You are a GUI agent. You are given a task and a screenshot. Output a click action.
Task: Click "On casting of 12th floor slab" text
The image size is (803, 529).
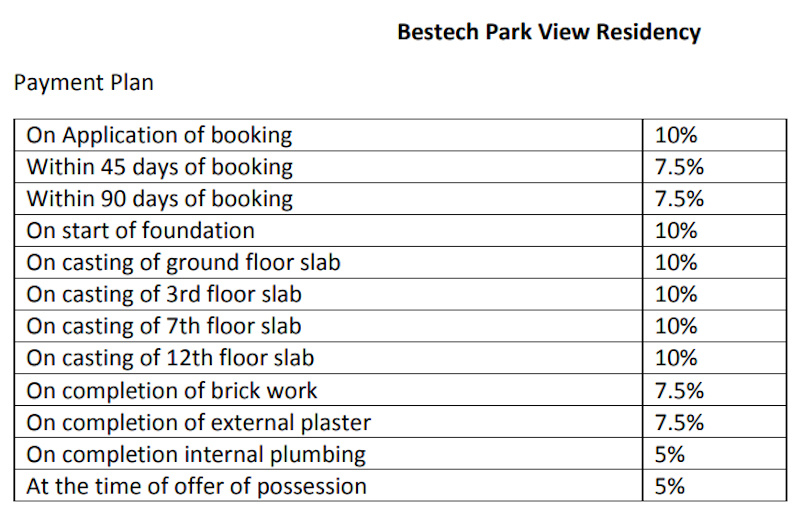tap(170, 358)
